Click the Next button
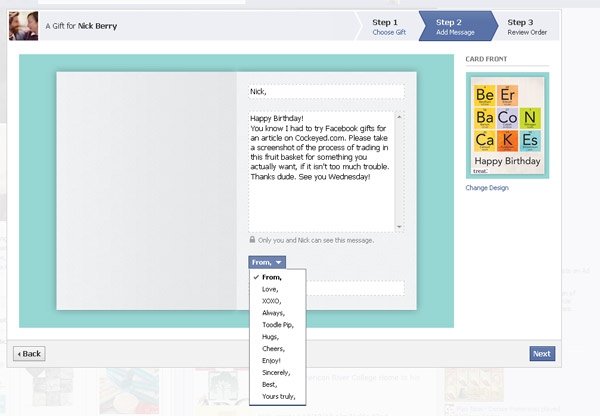 coord(542,354)
